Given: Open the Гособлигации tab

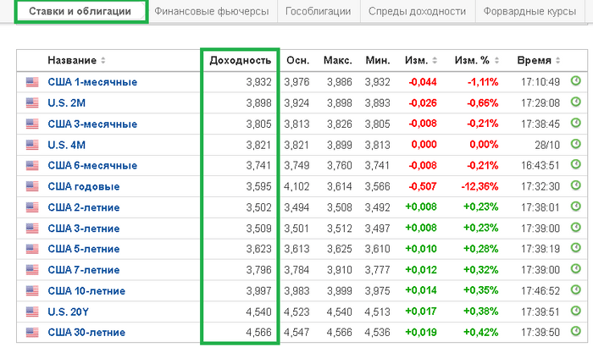Looking at the screenshot, I should coord(319,12).
